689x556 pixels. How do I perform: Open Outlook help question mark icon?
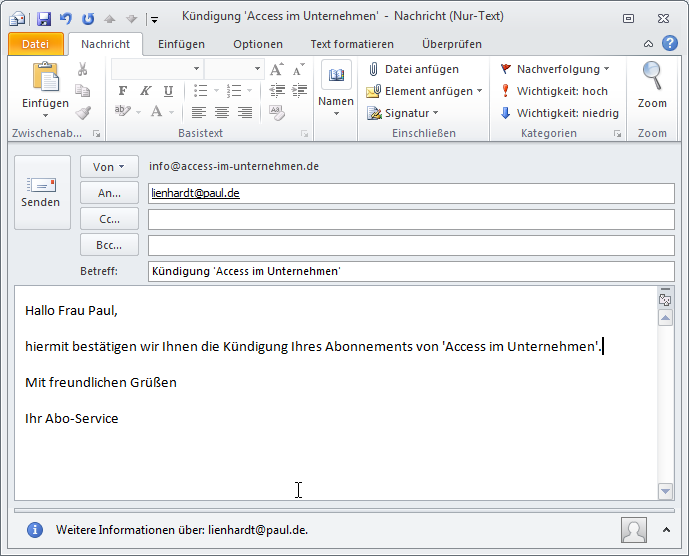tap(670, 44)
